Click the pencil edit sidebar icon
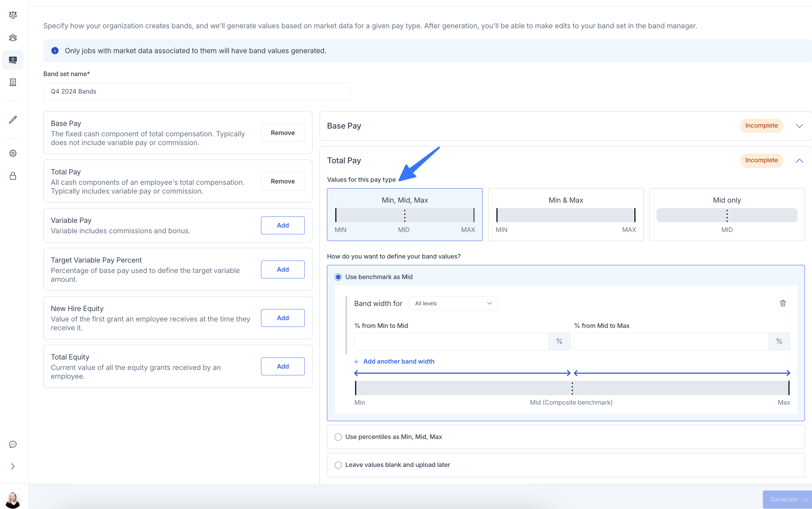The image size is (812, 509). pyautogui.click(x=13, y=120)
